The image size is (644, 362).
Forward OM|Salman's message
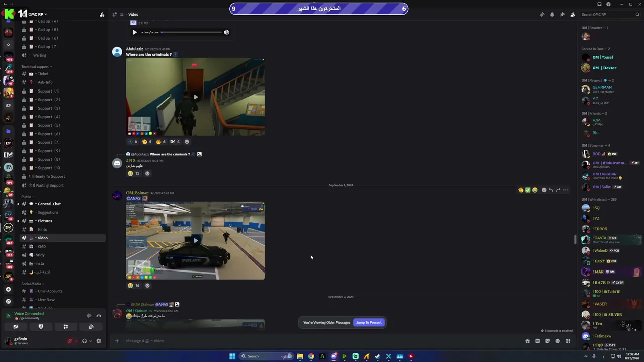click(558, 190)
